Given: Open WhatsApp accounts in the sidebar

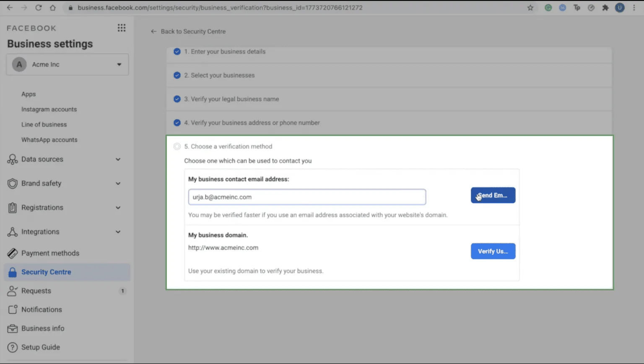Looking at the screenshot, I should [49, 140].
